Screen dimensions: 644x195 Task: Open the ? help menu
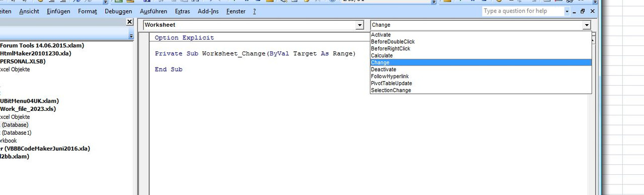pyautogui.click(x=255, y=11)
